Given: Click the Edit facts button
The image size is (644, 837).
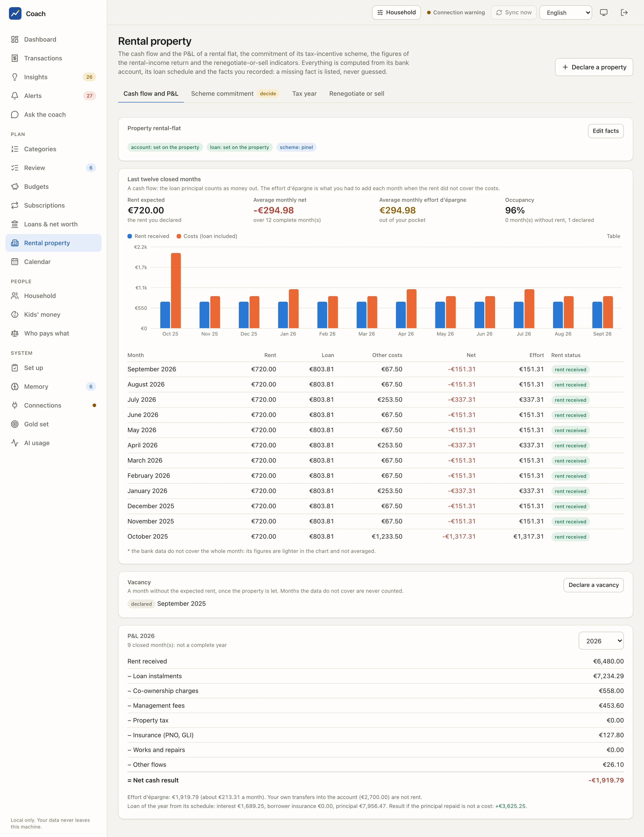Looking at the screenshot, I should coord(606,131).
